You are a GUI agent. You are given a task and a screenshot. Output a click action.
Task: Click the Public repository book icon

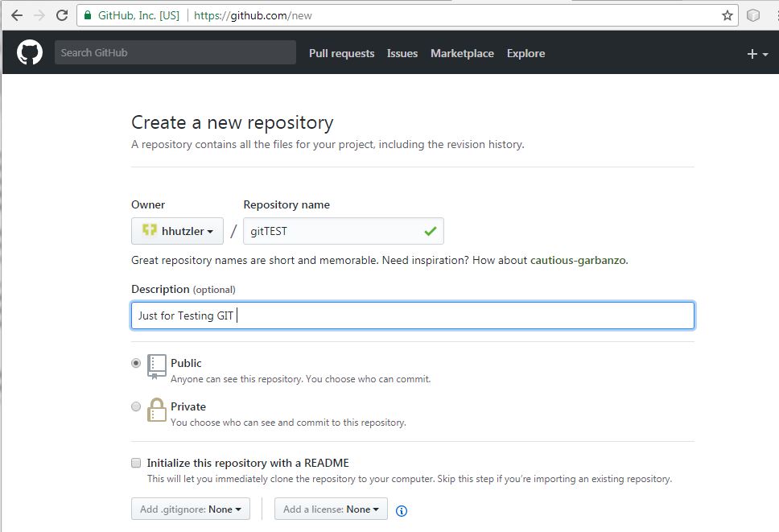156,366
